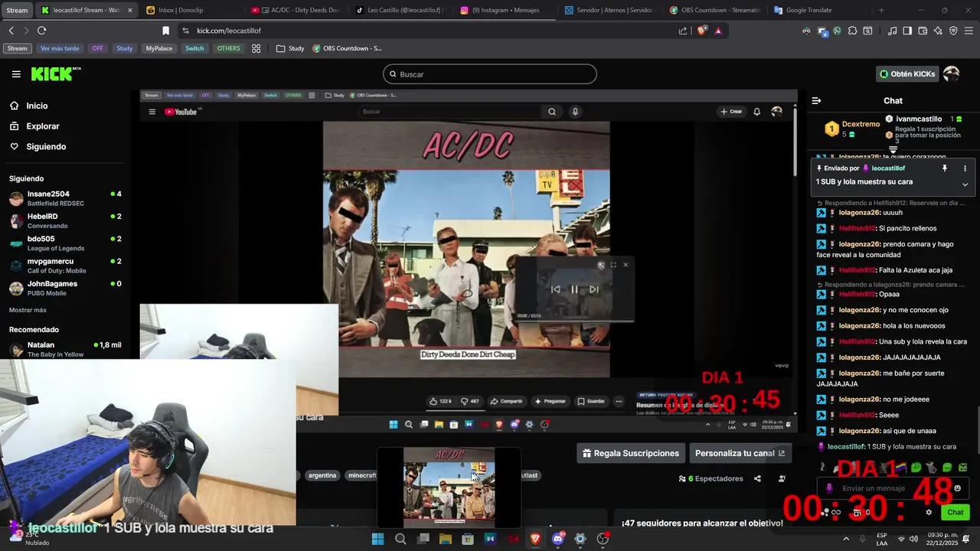Show hidden system tray icons chevron

tap(846, 539)
